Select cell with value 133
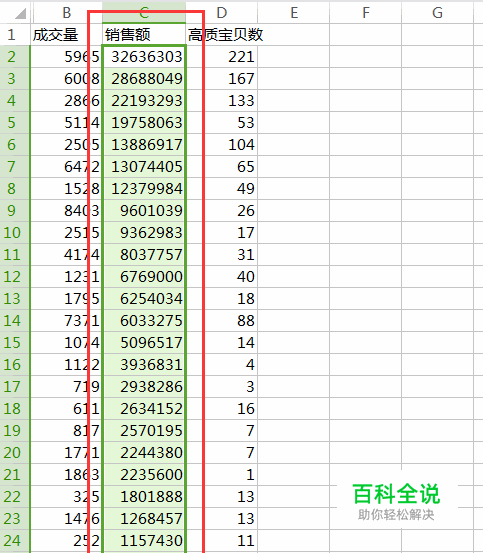This screenshot has height=553, width=483. coord(222,101)
